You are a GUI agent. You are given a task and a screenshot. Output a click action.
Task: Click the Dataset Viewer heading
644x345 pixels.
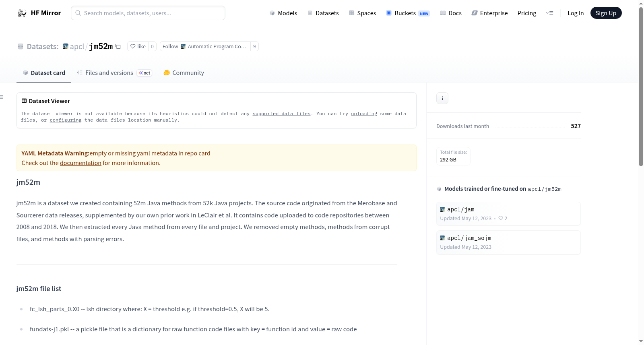click(x=50, y=101)
